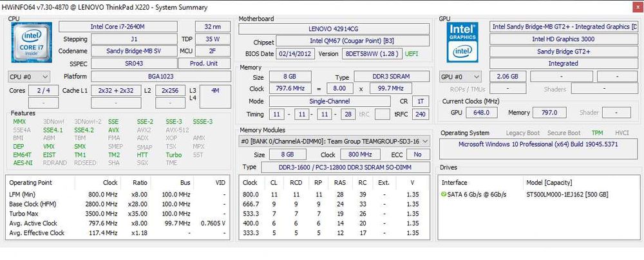644x260 pixels.
Task: Click the green UEFI label
Action: pyautogui.click(x=412, y=54)
